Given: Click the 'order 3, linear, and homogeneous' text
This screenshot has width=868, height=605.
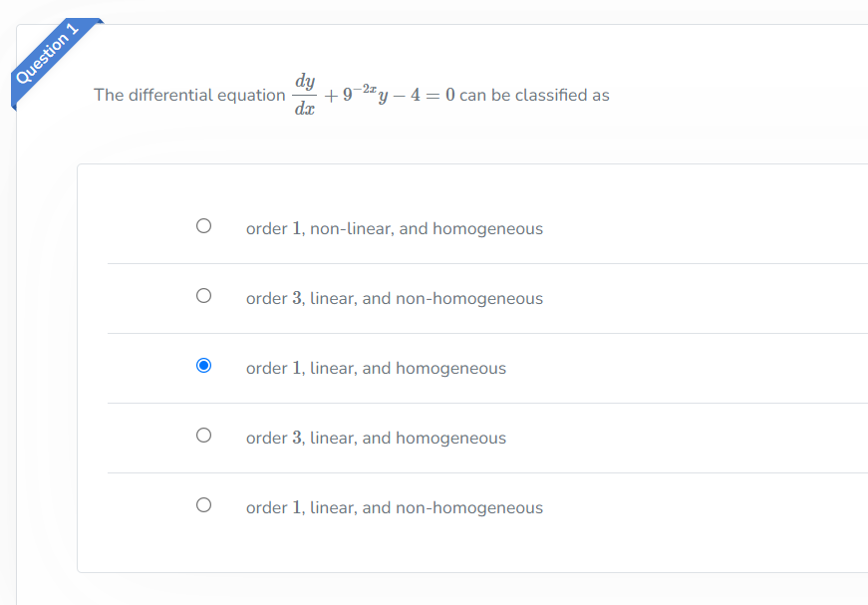Looking at the screenshot, I should [376, 438].
